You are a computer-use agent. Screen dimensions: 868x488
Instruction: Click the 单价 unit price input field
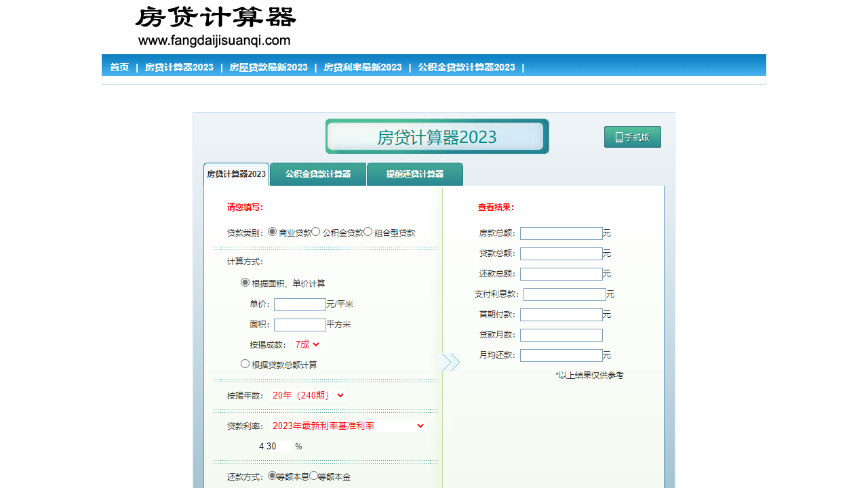click(299, 304)
